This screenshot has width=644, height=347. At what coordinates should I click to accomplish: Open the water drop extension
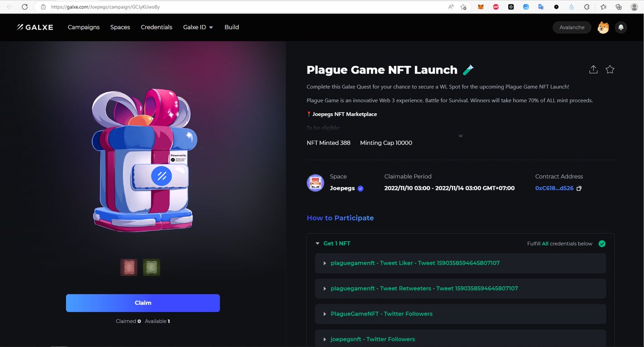click(x=571, y=7)
